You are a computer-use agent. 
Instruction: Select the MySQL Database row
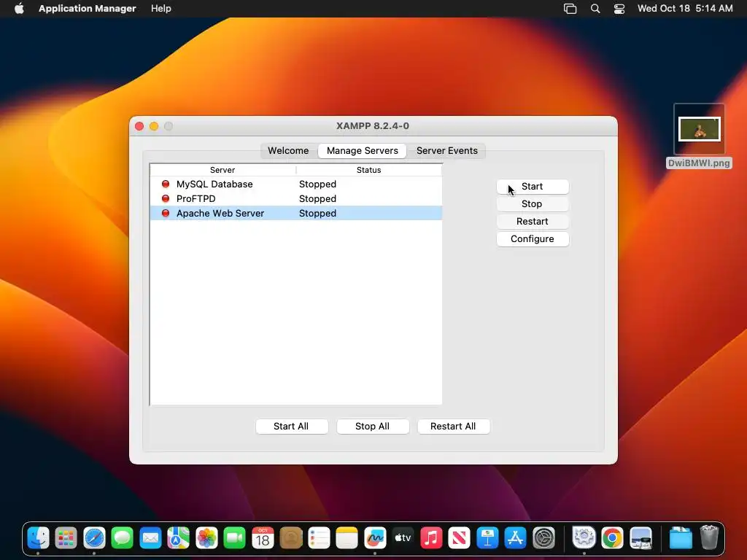tap(296, 184)
